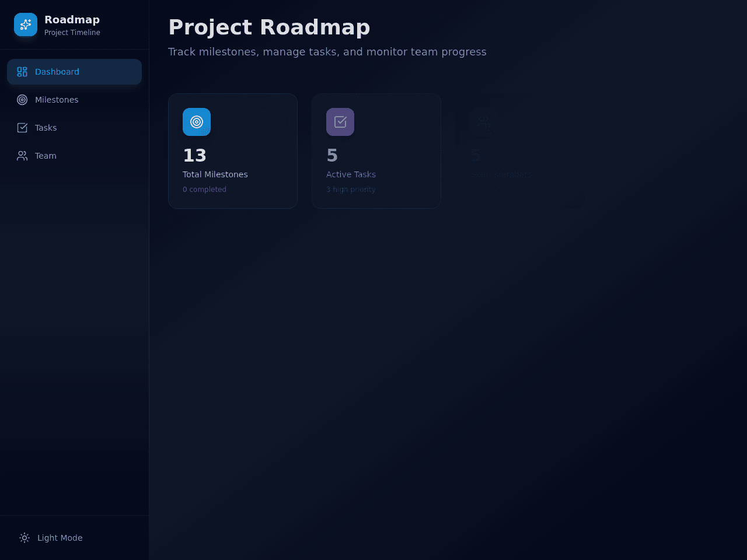This screenshot has width=747, height=560.
Task: Click the "Roadmap" sidebar title
Action: [72, 20]
